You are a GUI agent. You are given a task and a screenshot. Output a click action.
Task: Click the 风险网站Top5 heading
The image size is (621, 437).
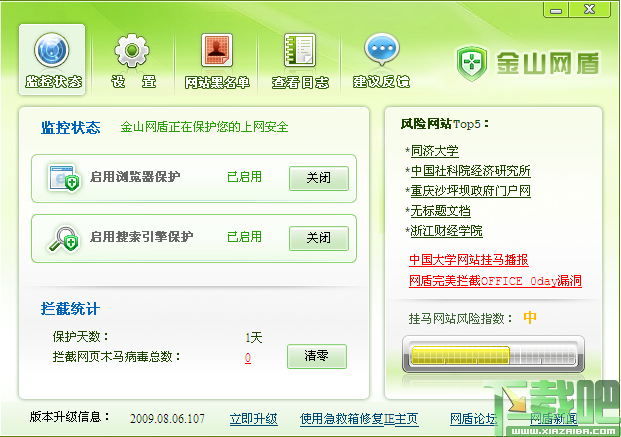(x=445, y=124)
